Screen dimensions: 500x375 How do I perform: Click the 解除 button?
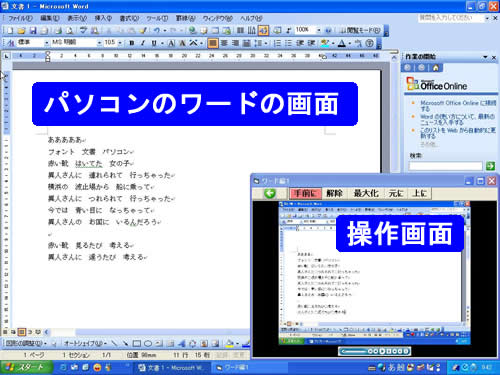(x=334, y=193)
